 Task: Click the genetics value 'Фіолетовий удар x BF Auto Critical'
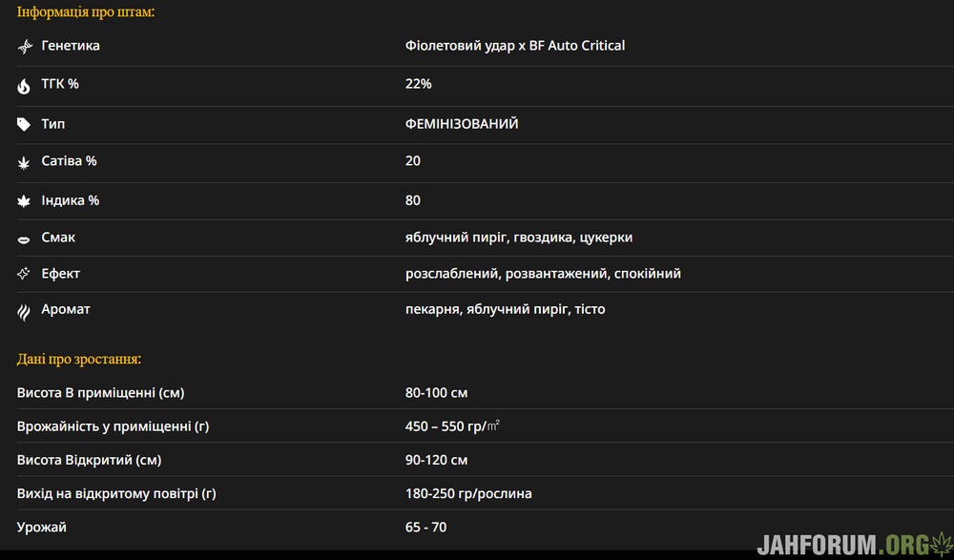pyautogui.click(x=515, y=46)
